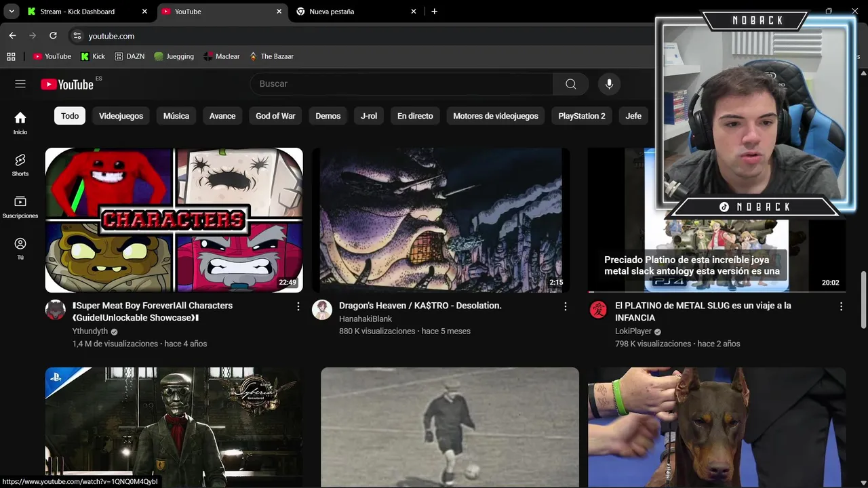Select the Música filter chip
The image size is (868, 488).
(x=176, y=116)
